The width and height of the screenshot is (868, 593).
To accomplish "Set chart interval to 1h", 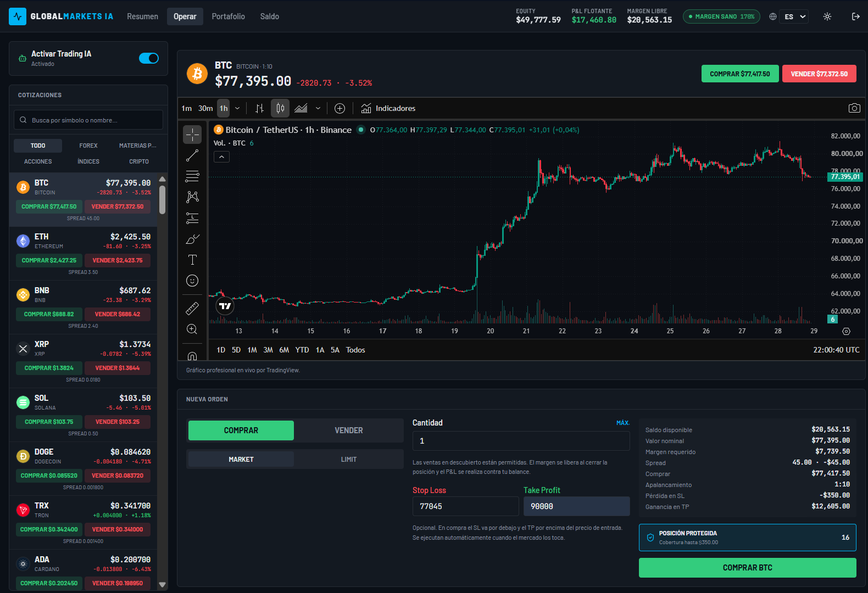I will point(224,108).
